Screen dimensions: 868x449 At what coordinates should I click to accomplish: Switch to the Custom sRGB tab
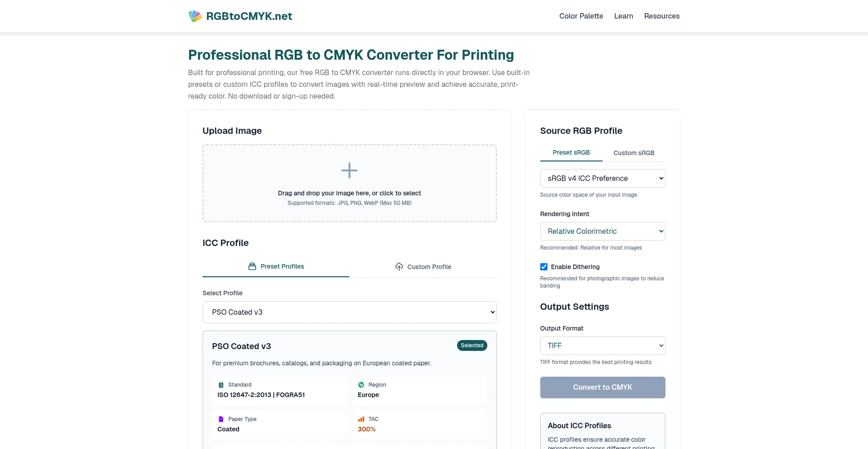click(x=633, y=153)
